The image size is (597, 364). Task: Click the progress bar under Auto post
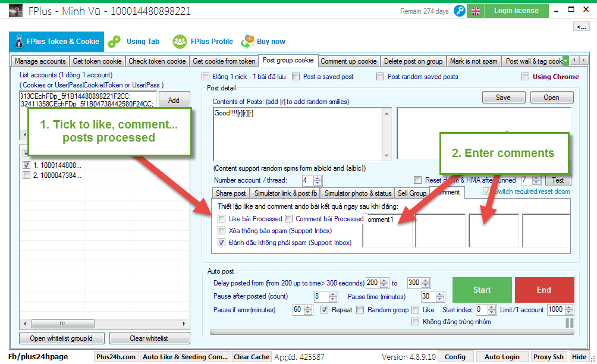click(x=392, y=332)
